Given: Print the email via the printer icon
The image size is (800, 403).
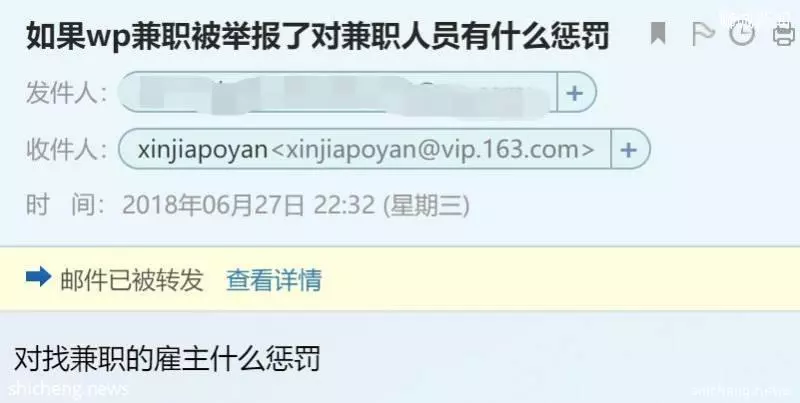Looking at the screenshot, I should (x=784, y=35).
